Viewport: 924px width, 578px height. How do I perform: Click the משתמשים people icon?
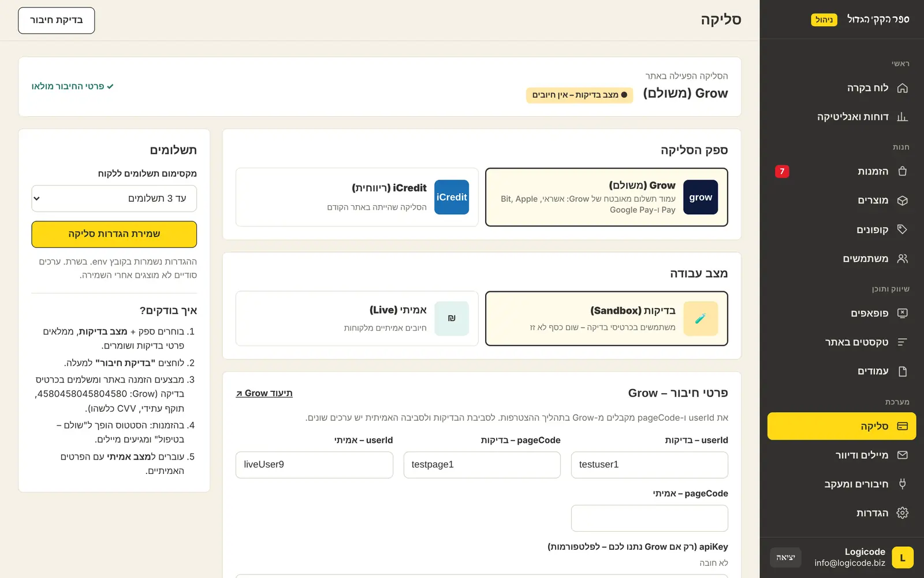pyautogui.click(x=903, y=258)
